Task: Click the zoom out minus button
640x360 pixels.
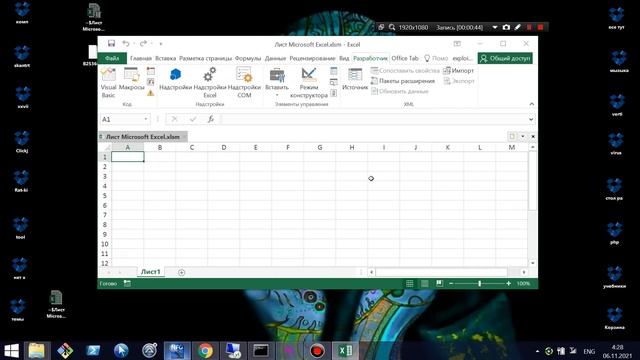Action: [x=451, y=283]
